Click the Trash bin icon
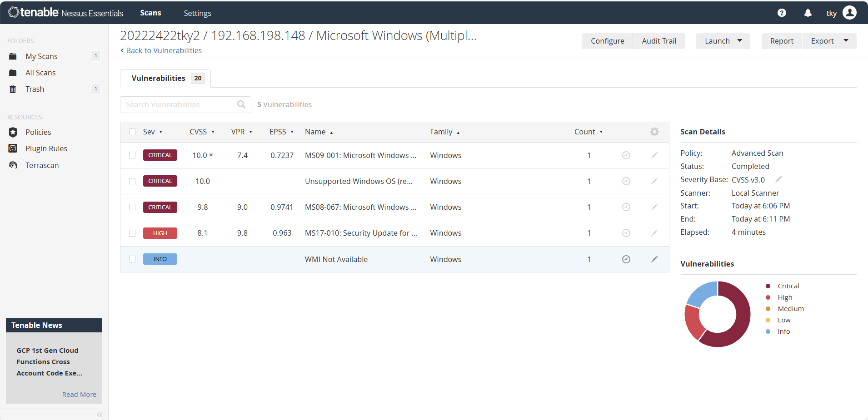The height and width of the screenshot is (420, 868). [13, 89]
